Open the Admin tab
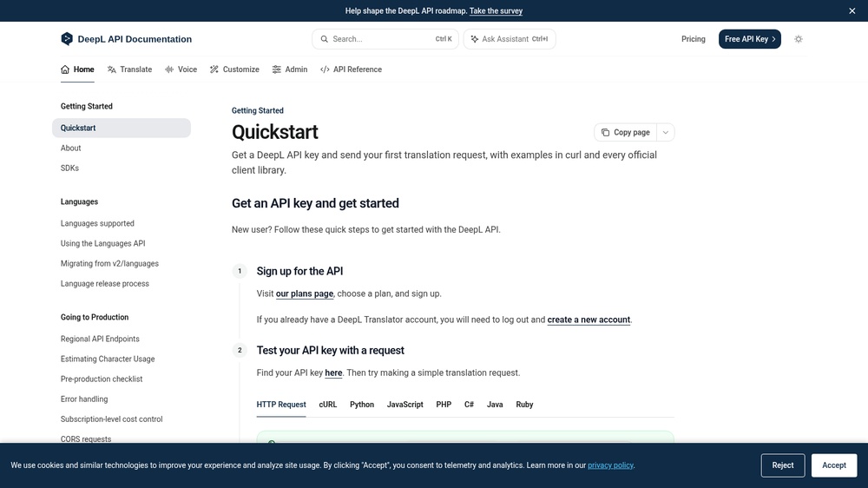 click(290, 69)
